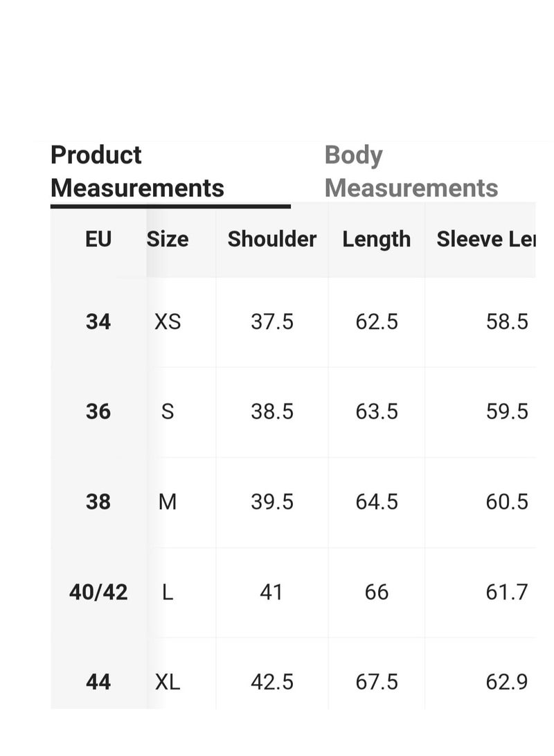Select the EU 36 row label
Viewport: 554px width, 756px height.
point(98,412)
